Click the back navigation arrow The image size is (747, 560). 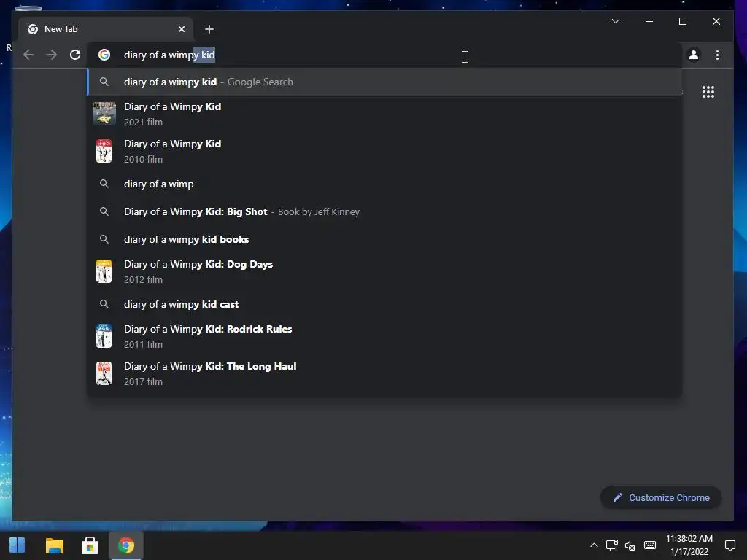point(28,55)
